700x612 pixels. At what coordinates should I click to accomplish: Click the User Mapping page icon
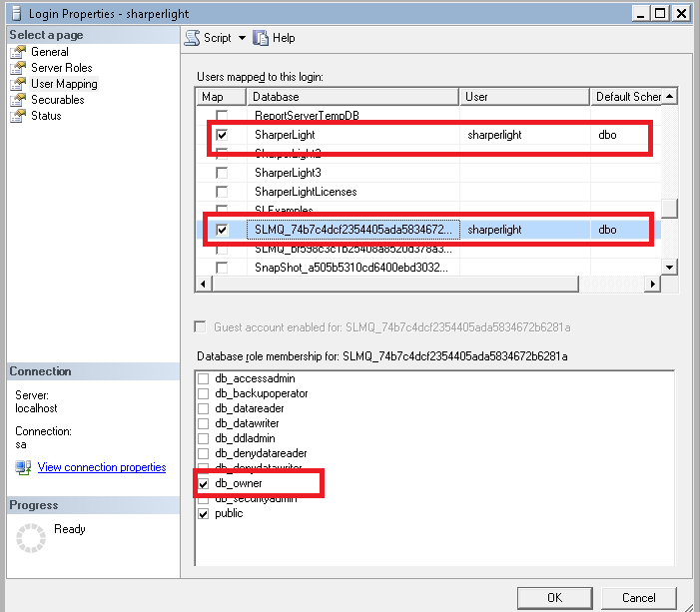pyautogui.click(x=18, y=84)
